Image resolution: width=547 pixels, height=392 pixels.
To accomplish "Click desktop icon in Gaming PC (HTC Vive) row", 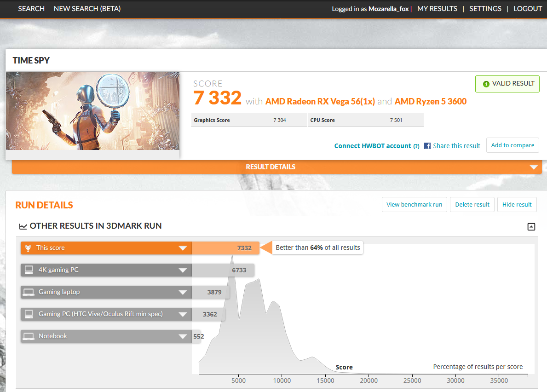I will 29,314.
